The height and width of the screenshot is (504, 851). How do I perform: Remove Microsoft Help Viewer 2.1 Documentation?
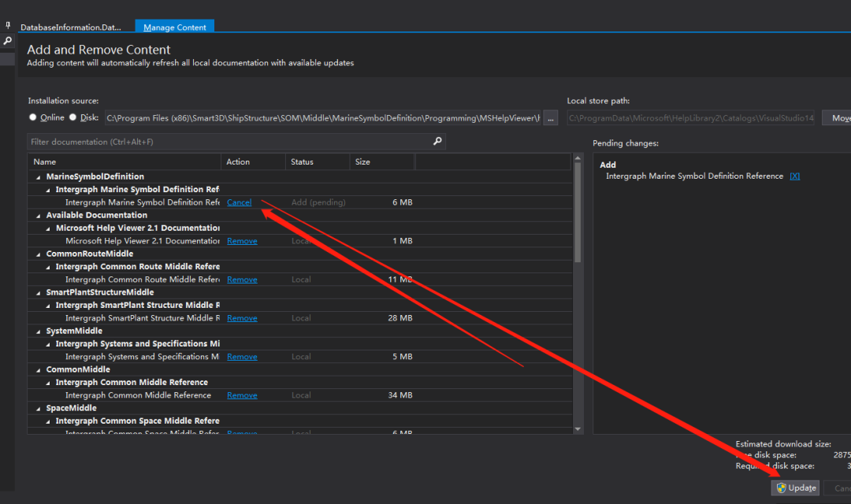(x=242, y=241)
